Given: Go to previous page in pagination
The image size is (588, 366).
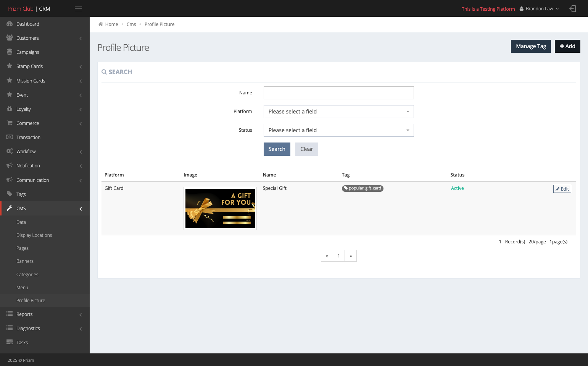Looking at the screenshot, I should click(327, 256).
